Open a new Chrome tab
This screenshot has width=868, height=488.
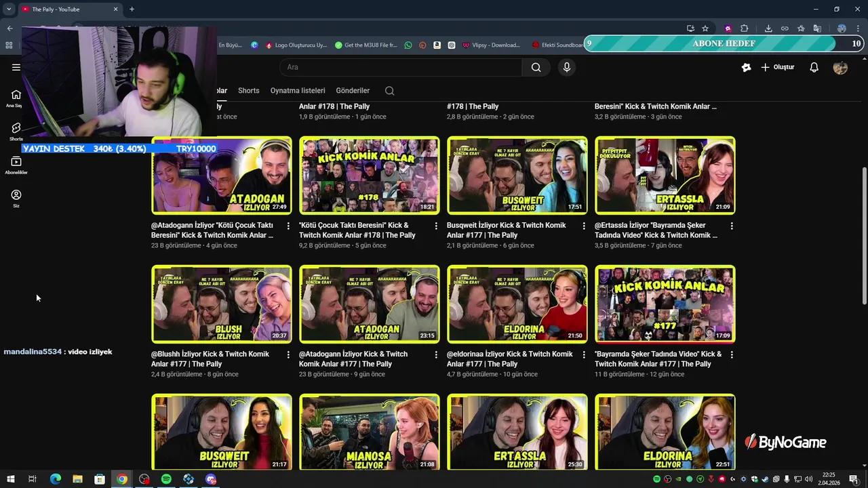[132, 9]
